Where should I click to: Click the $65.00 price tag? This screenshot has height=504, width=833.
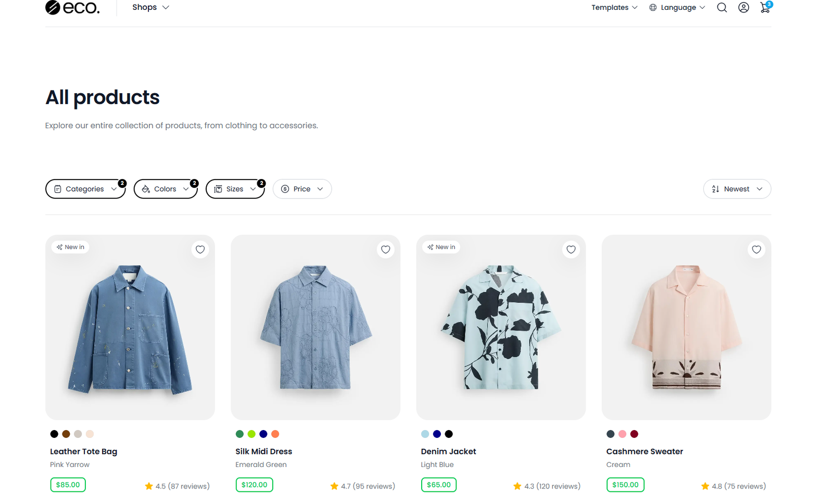439,485
